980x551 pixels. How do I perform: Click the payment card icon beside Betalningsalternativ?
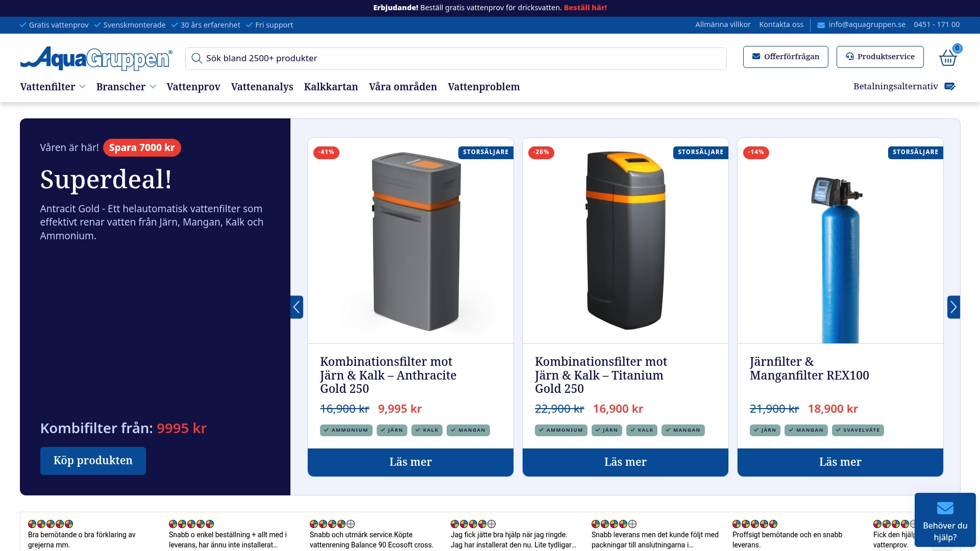pos(950,86)
